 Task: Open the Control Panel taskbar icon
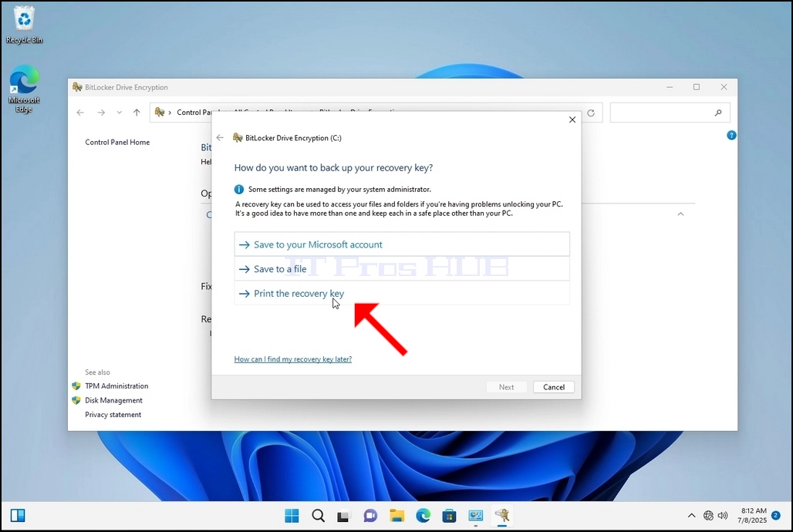(475, 516)
